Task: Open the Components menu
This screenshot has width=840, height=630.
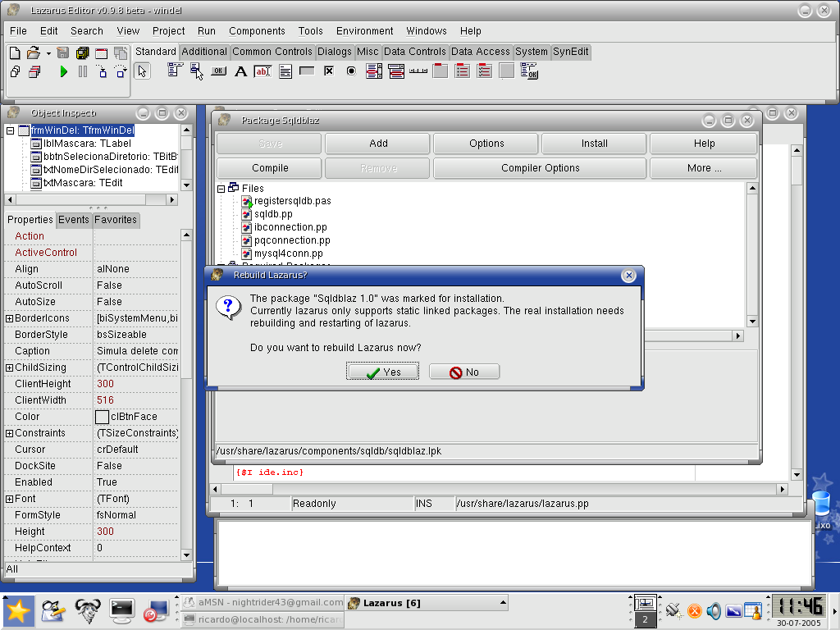Action: [x=257, y=31]
